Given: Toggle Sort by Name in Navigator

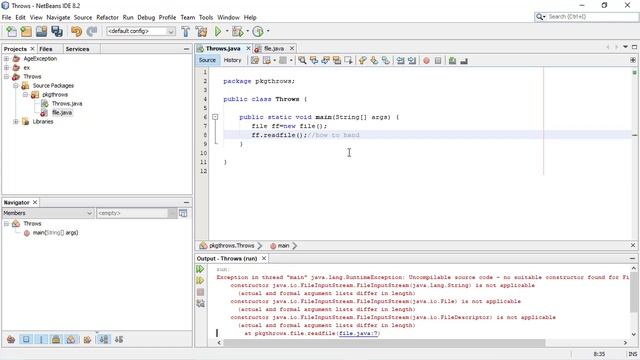Looking at the screenshot, I should click(104, 339).
